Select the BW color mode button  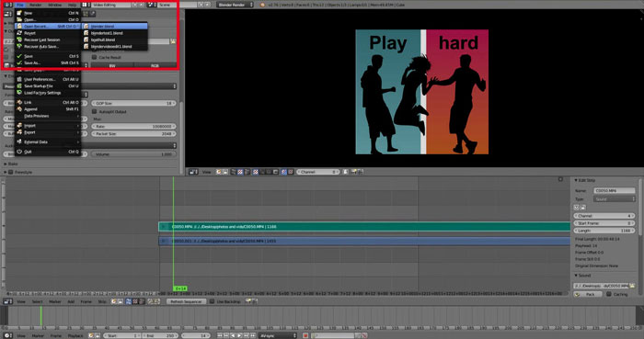[112, 65]
